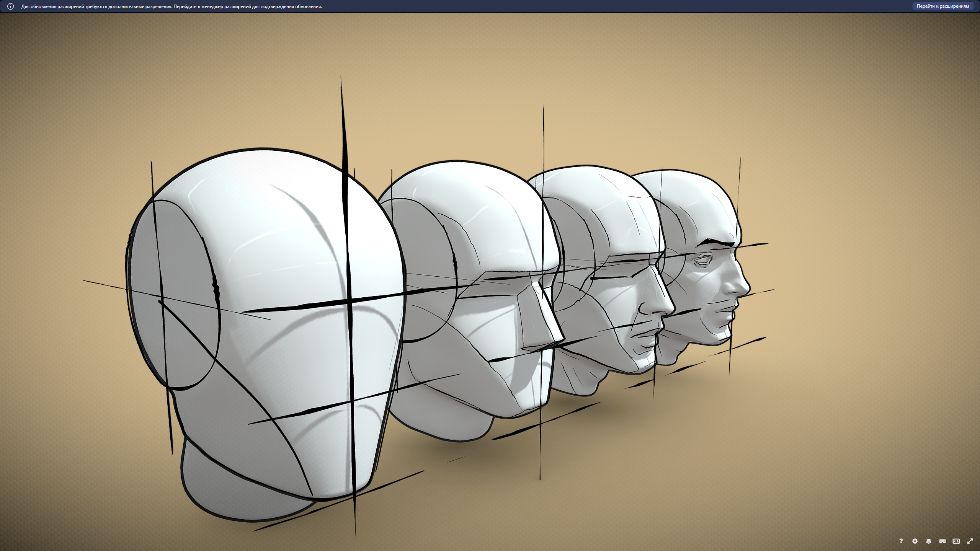Click the extension update notification text
Image resolution: width=980 pixels, height=551 pixels.
pos(171,7)
